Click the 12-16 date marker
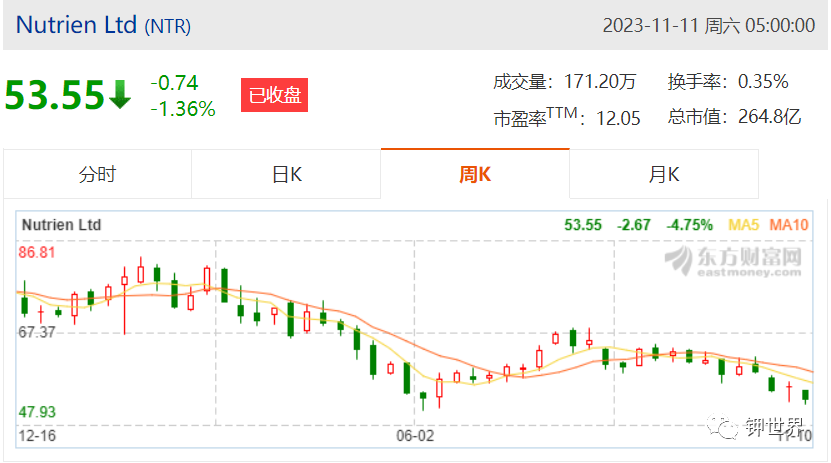 (x=37, y=436)
